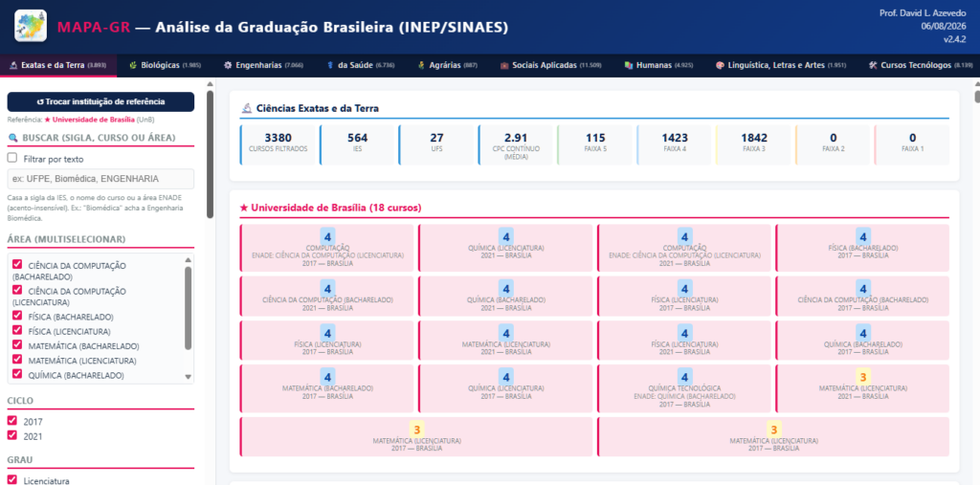Click the books icon on Humanas tab
The height and width of the screenshot is (485, 980).
[x=628, y=65]
